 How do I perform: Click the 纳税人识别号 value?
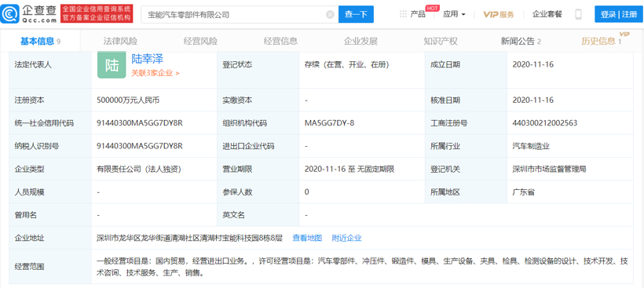(x=140, y=146)
